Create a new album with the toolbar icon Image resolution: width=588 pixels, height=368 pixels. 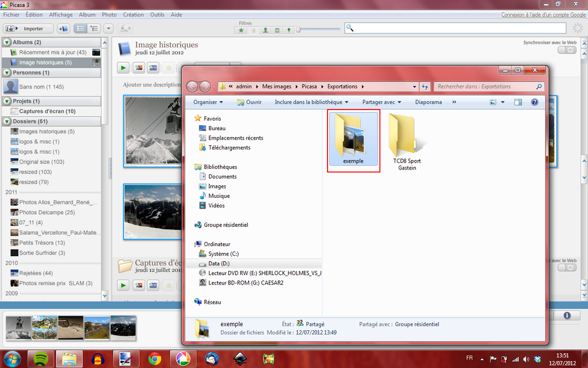point(64,28)
